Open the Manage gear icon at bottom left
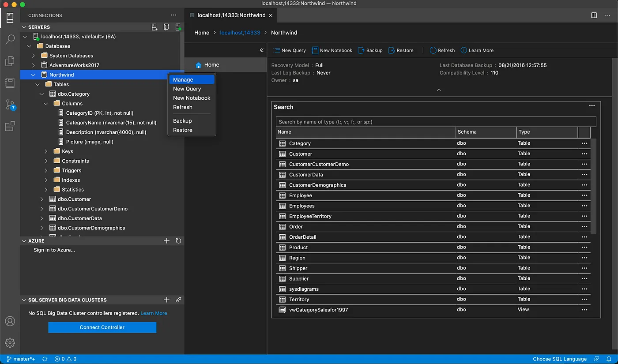 tap(10, 343)
